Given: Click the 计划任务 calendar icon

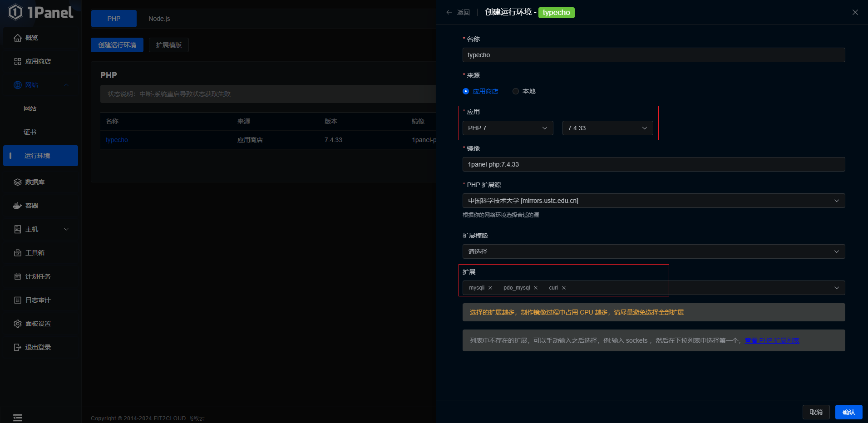Looking at the screenshot, I should [x=18, y=276].
